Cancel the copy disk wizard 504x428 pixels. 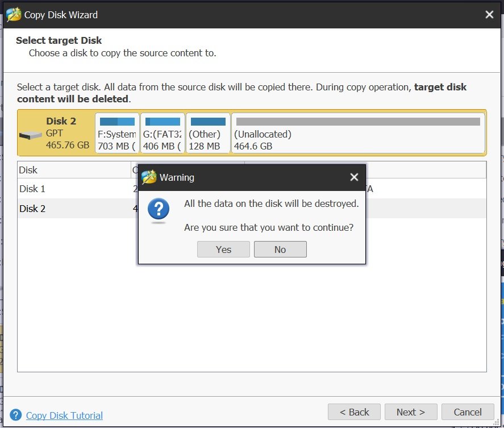click(468, 412)
